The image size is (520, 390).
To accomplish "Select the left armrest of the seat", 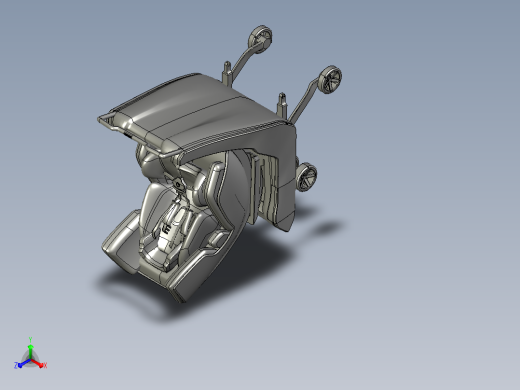I will [120, 242].
